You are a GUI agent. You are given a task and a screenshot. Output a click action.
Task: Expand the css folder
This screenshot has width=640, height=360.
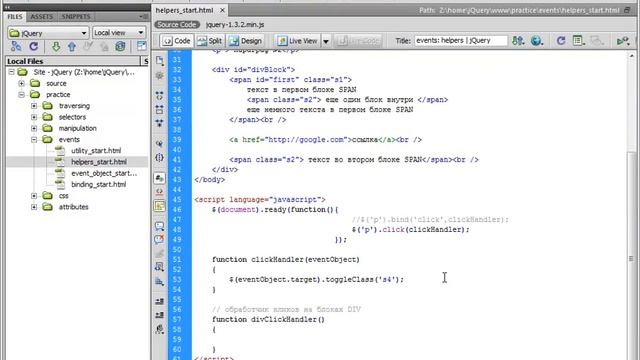pos(34,196)
